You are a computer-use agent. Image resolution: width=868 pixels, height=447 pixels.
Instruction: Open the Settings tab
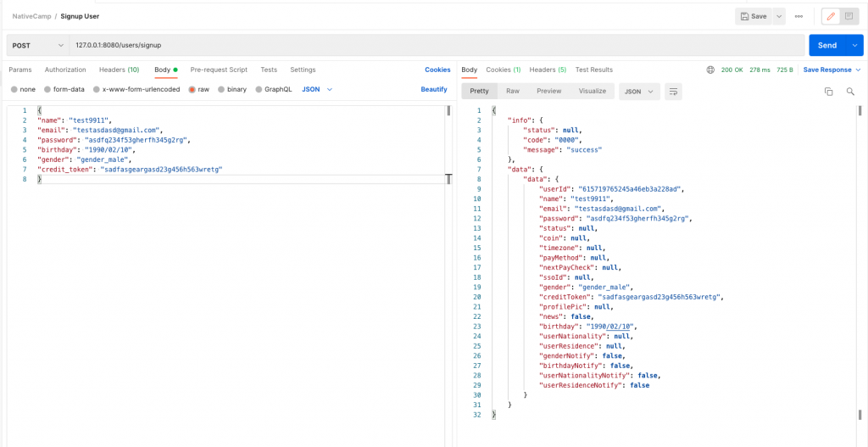303,70
